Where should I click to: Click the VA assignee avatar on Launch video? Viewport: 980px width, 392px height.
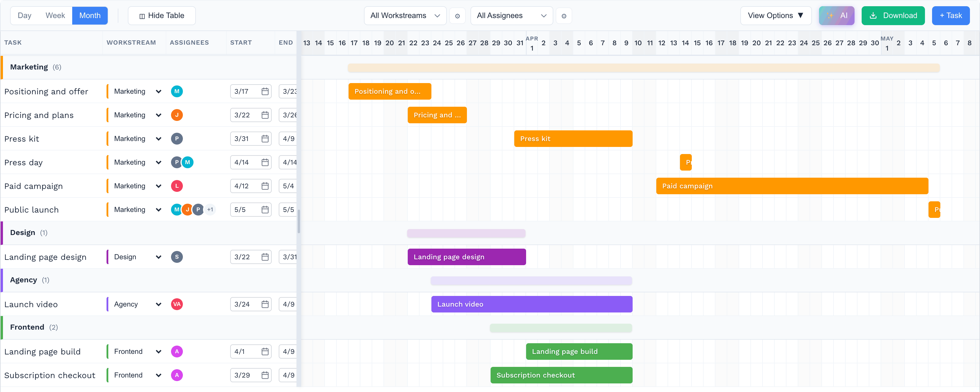[177, 304]
